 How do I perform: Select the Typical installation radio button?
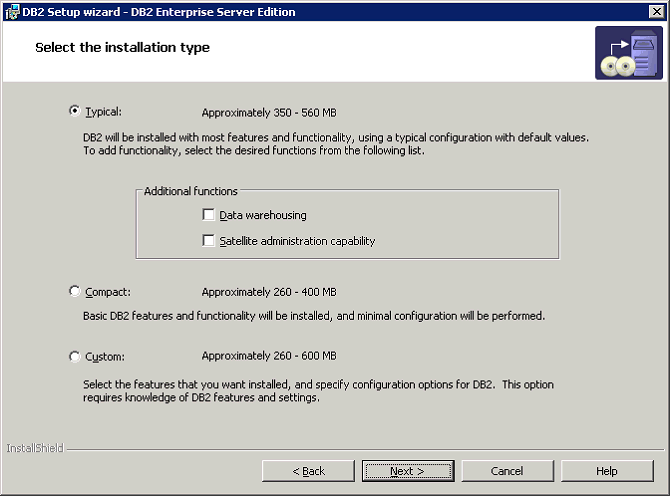point(75,111)
